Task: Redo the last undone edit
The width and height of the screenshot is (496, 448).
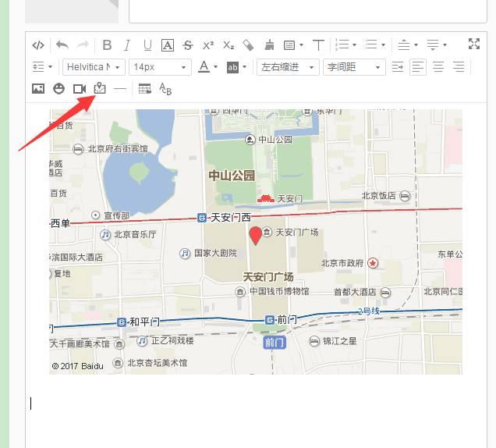Action: pyautogui.click(x=83, y=45)
